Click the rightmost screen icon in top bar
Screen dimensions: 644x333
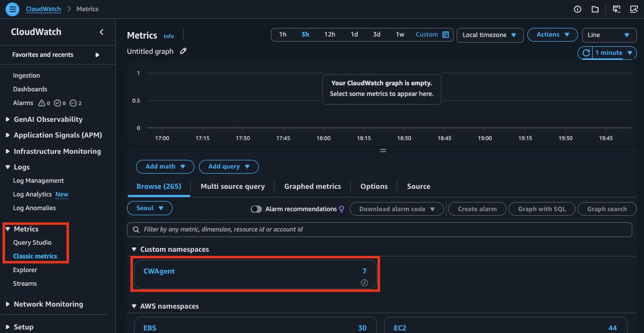[633, 9]
